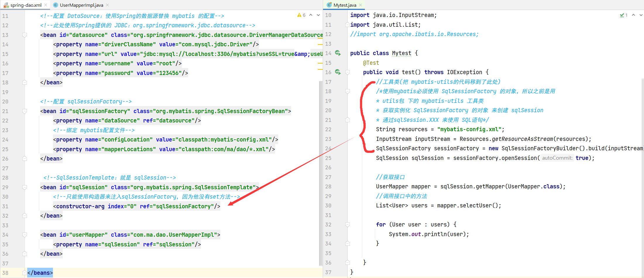Image resolution: width=644 pixels, height=278 pixels.
Task: Click the property name="sqlSession" line
Action: click(x=127, y=245)
